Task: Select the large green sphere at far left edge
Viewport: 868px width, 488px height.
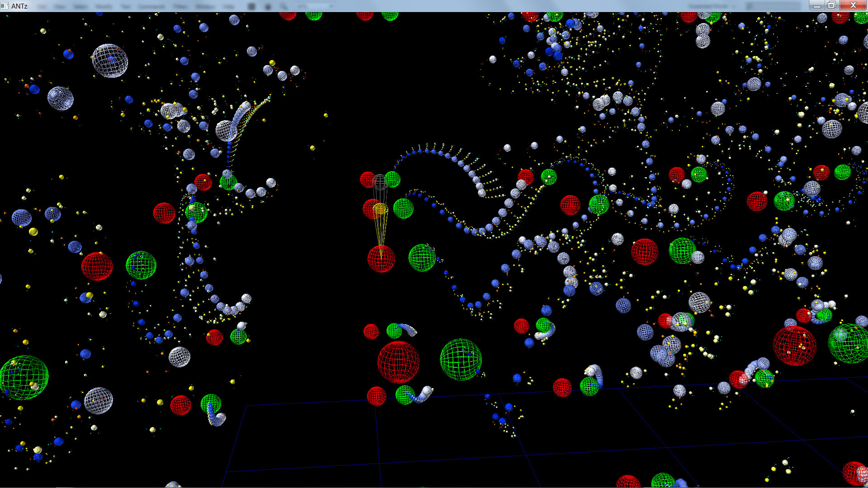Action: point(24,378)
